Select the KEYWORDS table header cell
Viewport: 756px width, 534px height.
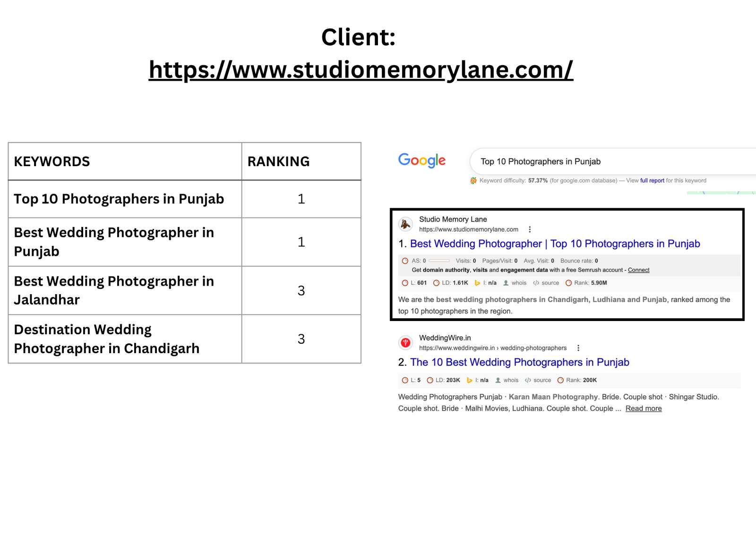click(x=125, y=161)
